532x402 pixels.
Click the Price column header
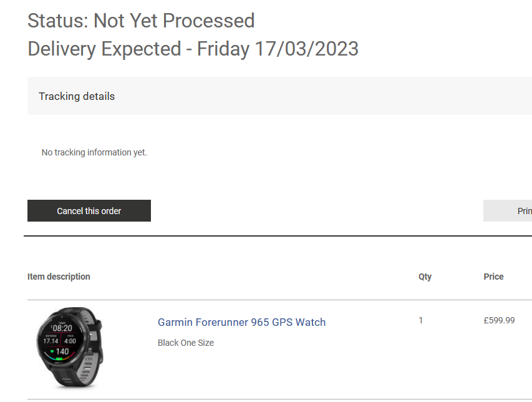pyautogui.click(x=493, y=277)
